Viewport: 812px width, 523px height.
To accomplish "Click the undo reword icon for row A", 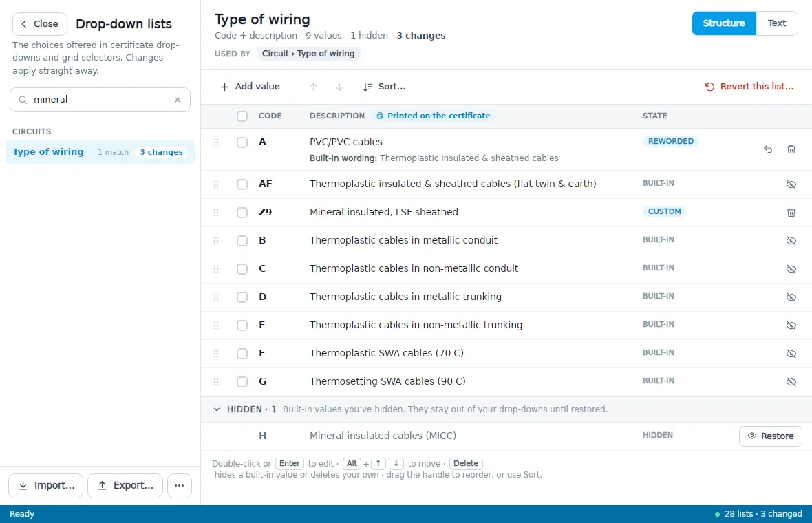I will click(x=767, y=149).
